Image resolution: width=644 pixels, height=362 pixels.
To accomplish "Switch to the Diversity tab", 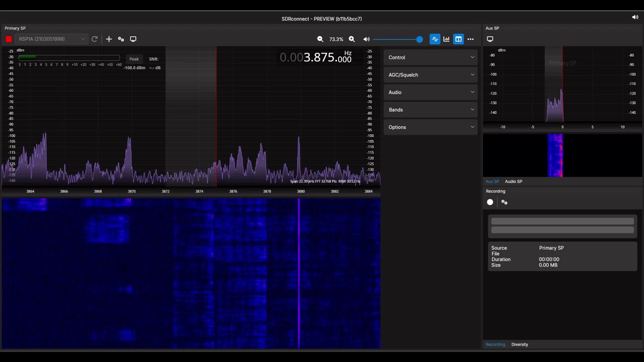I will tap(519, 344).
